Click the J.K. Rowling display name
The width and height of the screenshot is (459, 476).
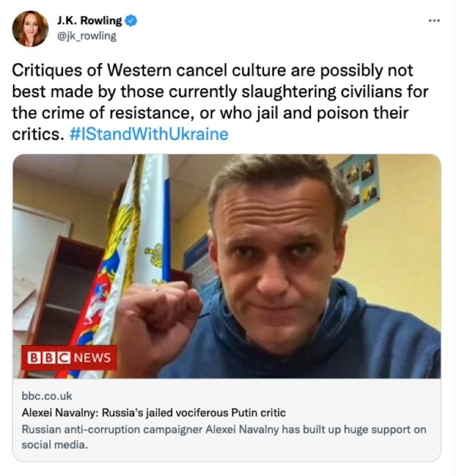pos(89,21)
